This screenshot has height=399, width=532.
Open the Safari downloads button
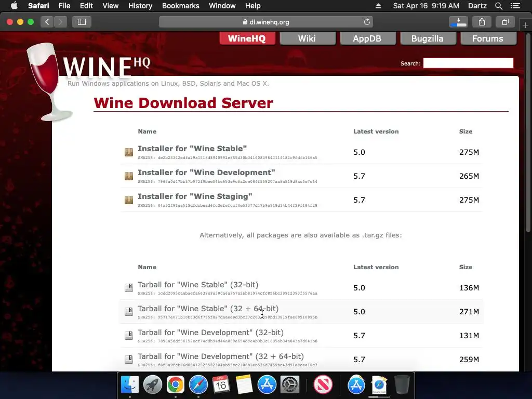pyautogui.click(x=458, y=22)
